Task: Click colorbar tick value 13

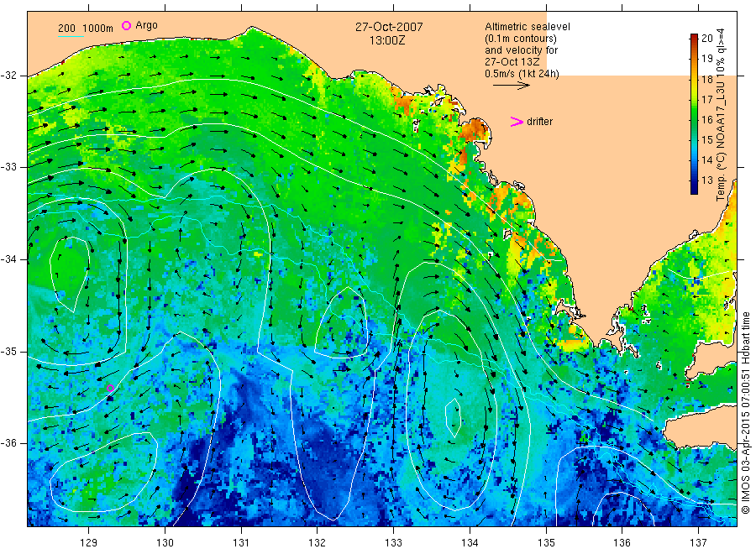Action: click(706, 180)
